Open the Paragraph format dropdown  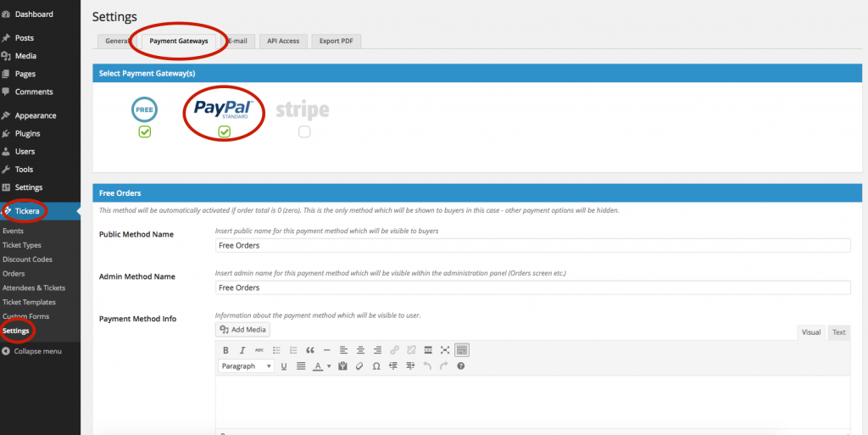click(246, 366)
